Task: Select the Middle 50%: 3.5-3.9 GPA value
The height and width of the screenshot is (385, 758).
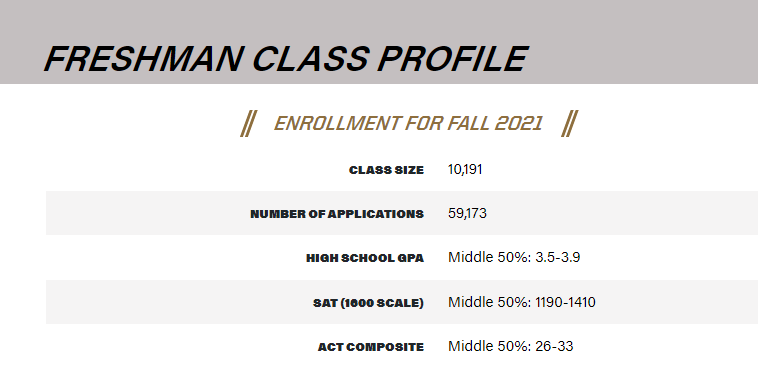Action: point(514,257)
